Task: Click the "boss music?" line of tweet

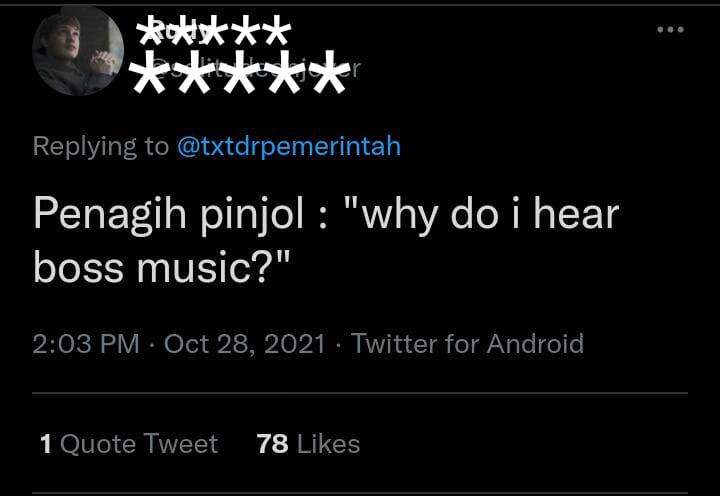Action: point(160,266)
